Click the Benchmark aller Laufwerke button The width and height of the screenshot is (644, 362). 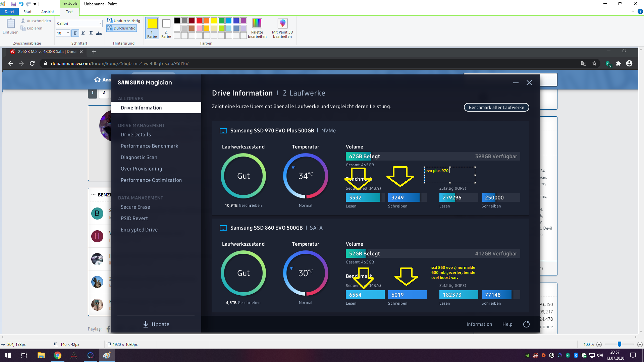coord(496,107)
